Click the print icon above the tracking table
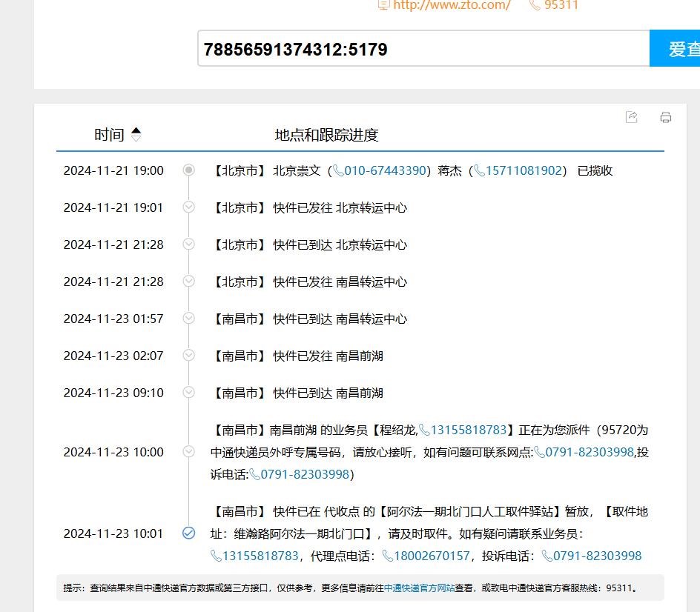 [x=666, y=117]
